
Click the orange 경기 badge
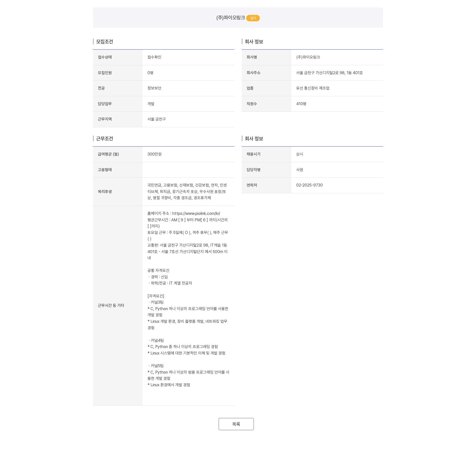(253, 18)
